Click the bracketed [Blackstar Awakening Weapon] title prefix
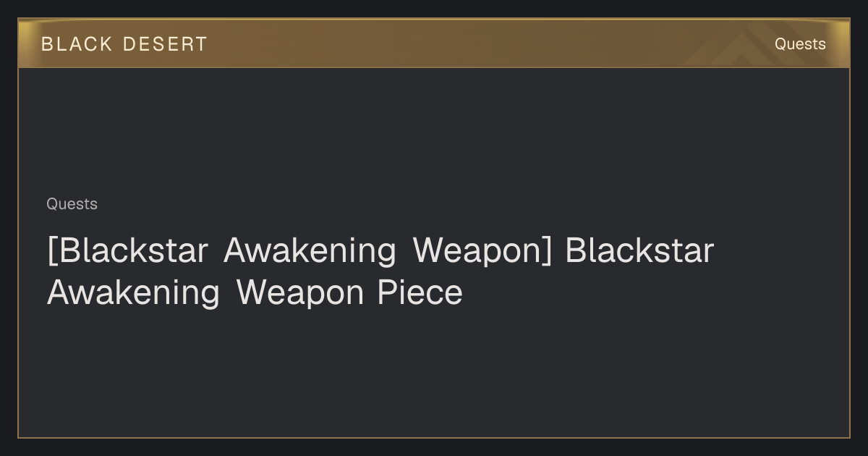 (x=299, y=250)
